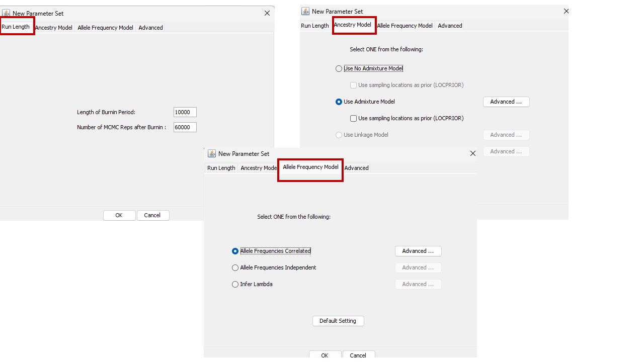Close the dialog showing the Run Length tab
This screenshot has width=644, height=362.
[x=267, y=13]
